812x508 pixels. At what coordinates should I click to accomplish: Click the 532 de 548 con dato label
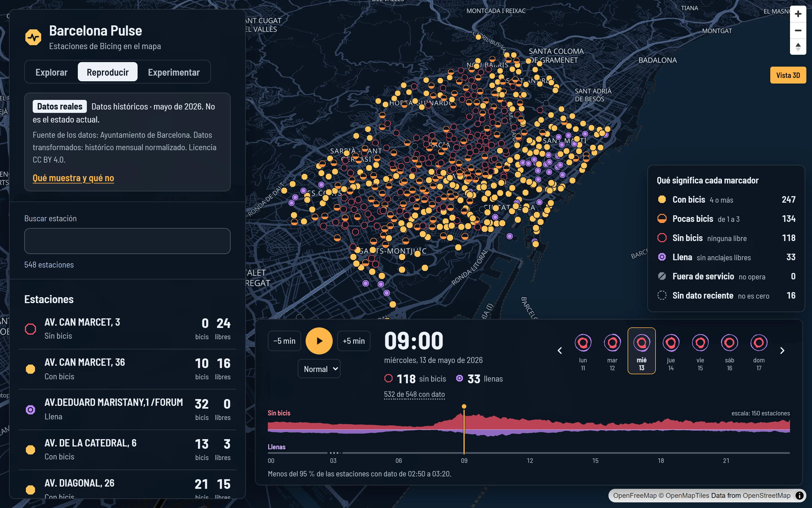click(414, 394)
